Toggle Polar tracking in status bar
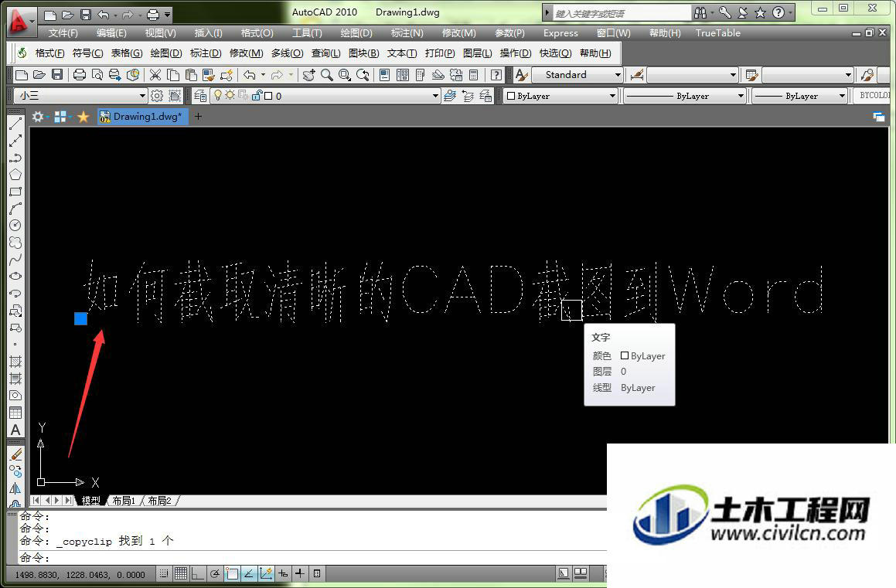 point(215,574)
